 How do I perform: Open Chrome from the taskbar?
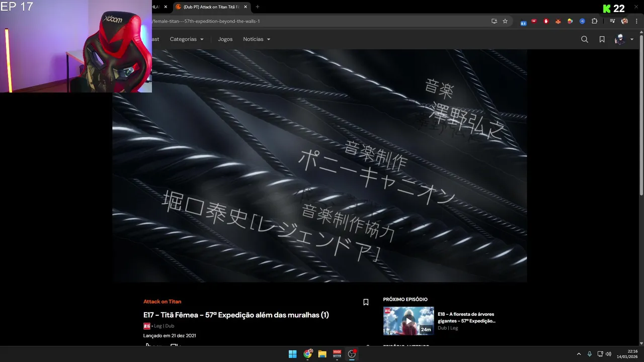(x=307, y=354)
